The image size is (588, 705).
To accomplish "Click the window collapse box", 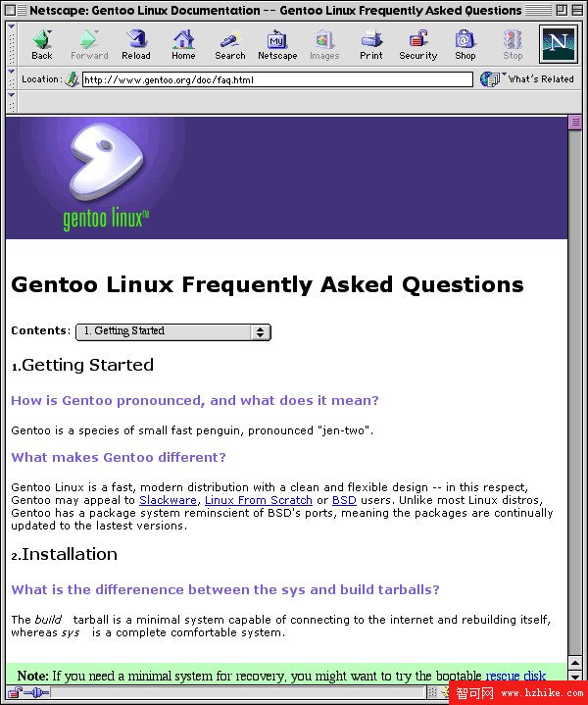I will [577, 10].
